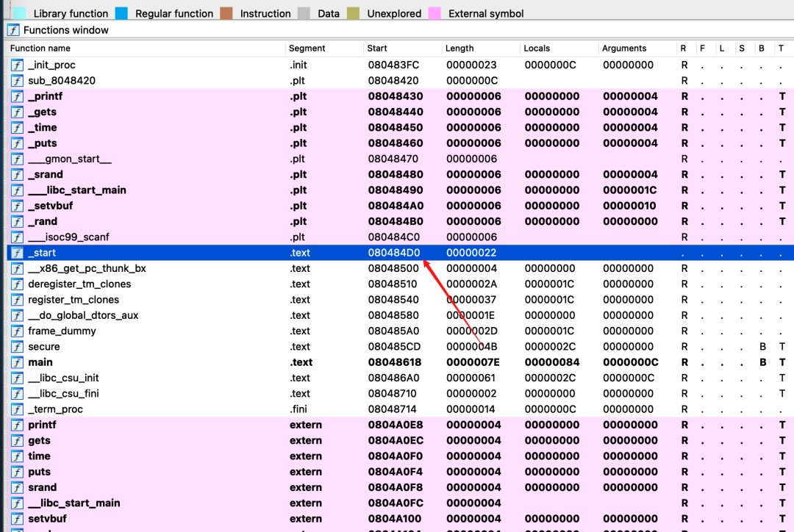This screenshot has width=794, height=532.
Task: Click the Library function cyan swatch
Action: (x=20, y=13)
